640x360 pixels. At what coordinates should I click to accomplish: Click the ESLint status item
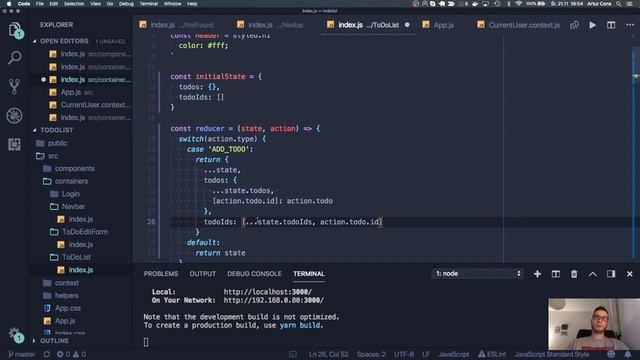click(x=492, y=354)
